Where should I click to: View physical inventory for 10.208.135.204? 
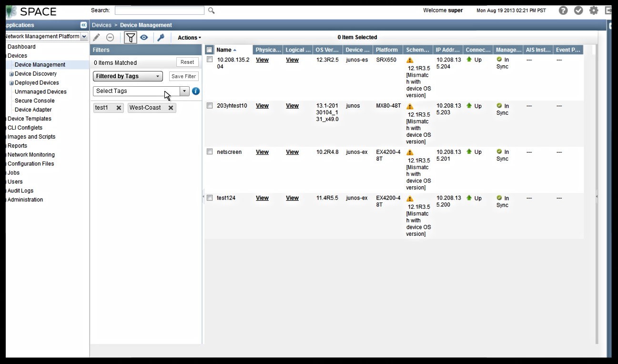262,60
